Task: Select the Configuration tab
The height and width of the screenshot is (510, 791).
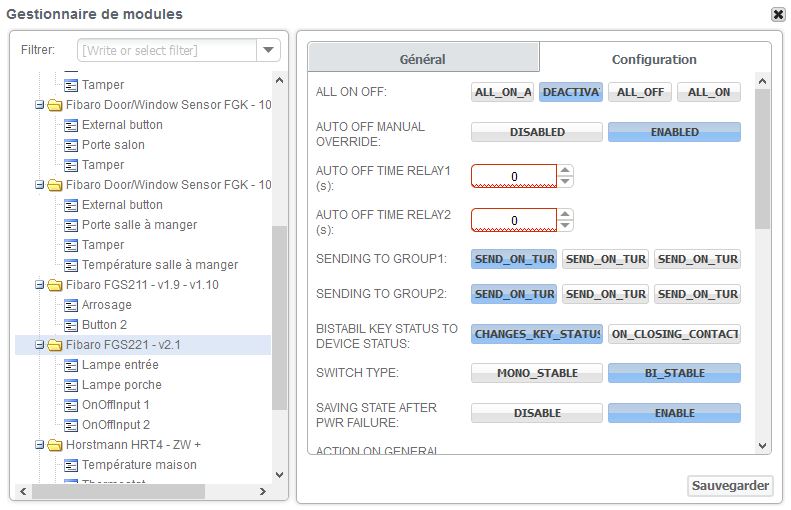Action: point(654,59)
